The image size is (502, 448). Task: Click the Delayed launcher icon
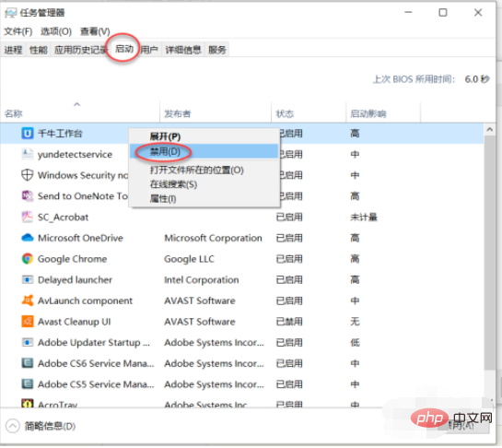pos(28,279)
